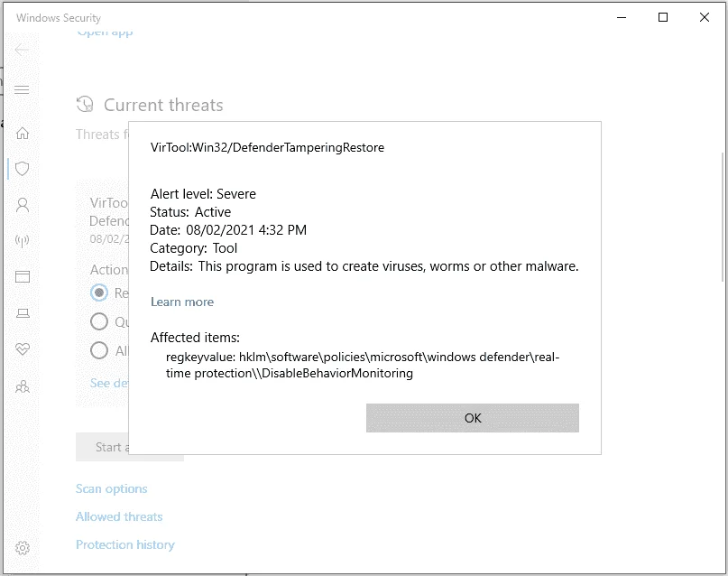Open Family options people icon
The width and height of the screenshot is (728, 576).
(x=23, y=386)
